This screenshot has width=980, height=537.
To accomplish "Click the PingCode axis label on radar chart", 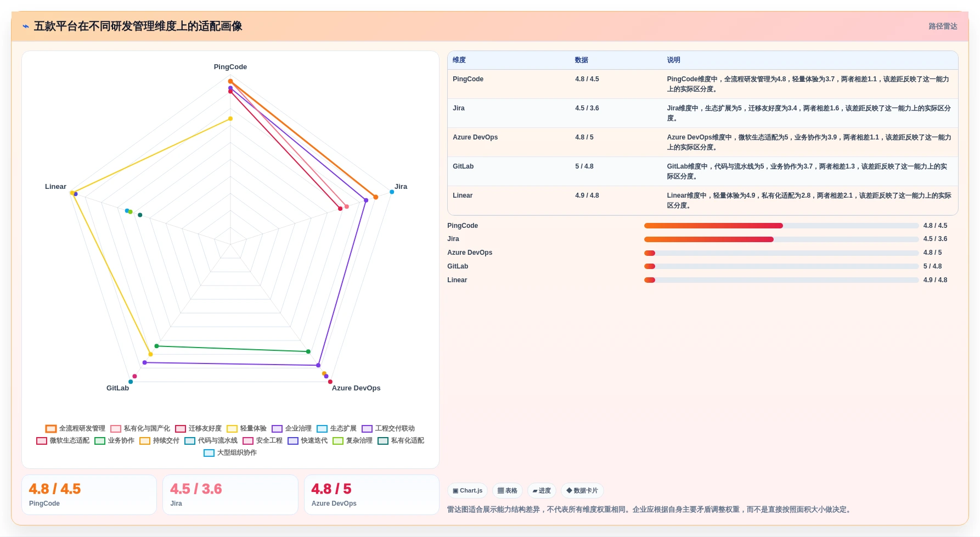I will [230, 67].
